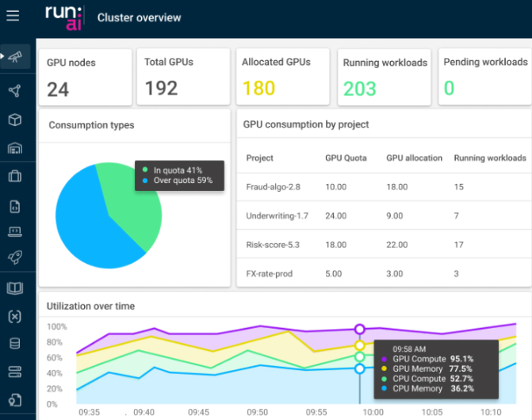This screenshot has width=532, height=420.
Task: Open the briefcase icon in sidebar
Action: point(14,176)
